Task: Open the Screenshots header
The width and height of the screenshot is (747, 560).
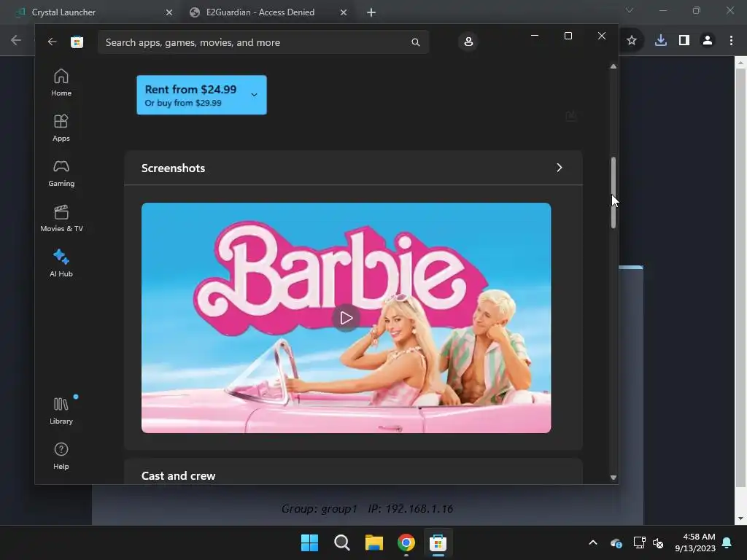Action: [353, 168]
